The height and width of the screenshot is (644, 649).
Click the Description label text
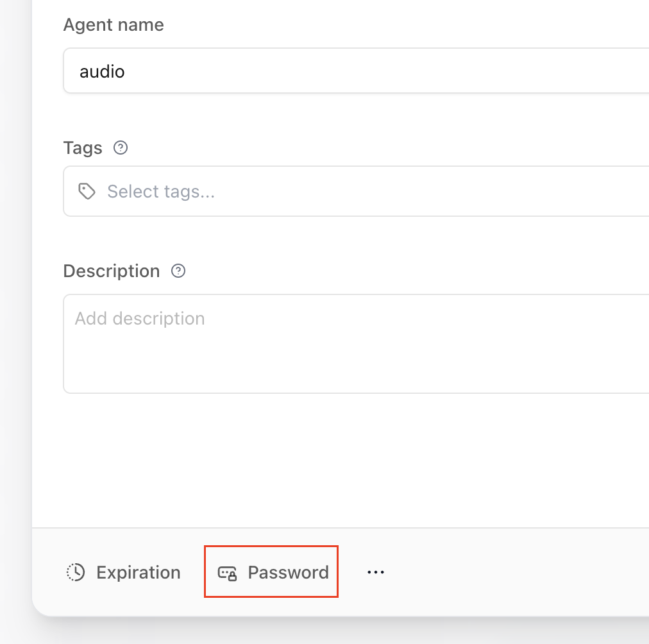[x=111, y=271]
